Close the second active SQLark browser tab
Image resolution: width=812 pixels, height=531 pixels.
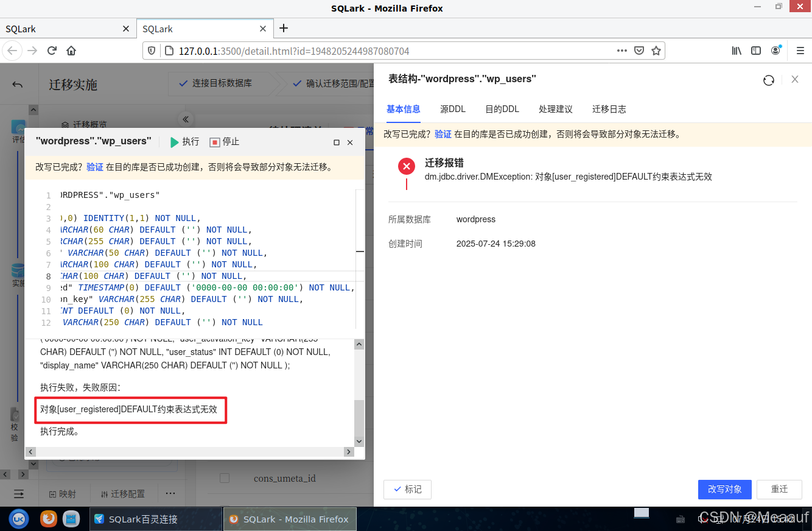pyautogui.click(x=263, y=29)
